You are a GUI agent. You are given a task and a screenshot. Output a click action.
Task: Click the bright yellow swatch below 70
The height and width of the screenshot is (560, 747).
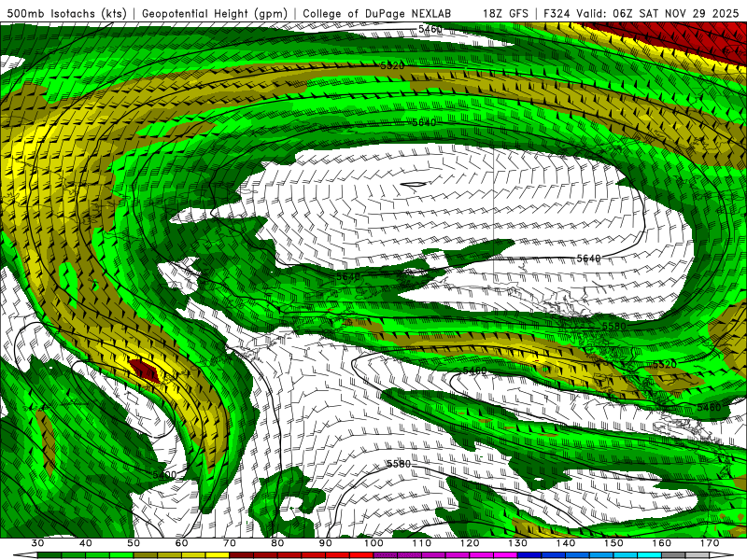pos(218,555)
